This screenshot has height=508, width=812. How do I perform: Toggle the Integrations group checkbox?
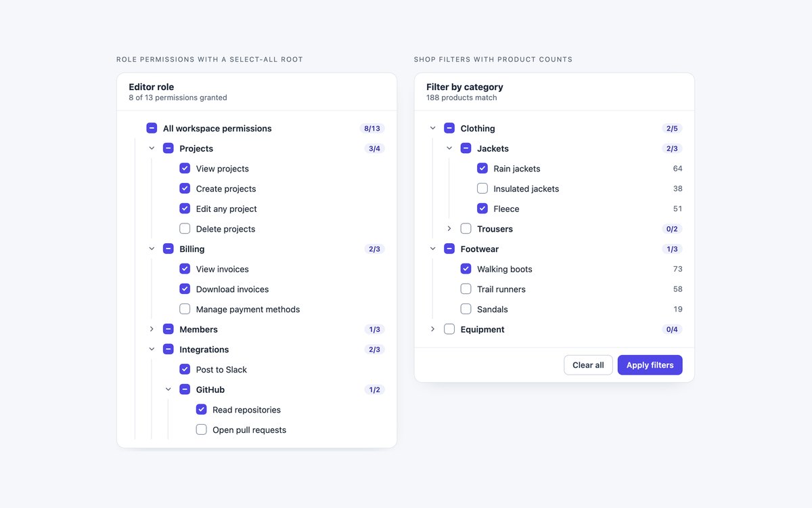(x=168, y=349)
